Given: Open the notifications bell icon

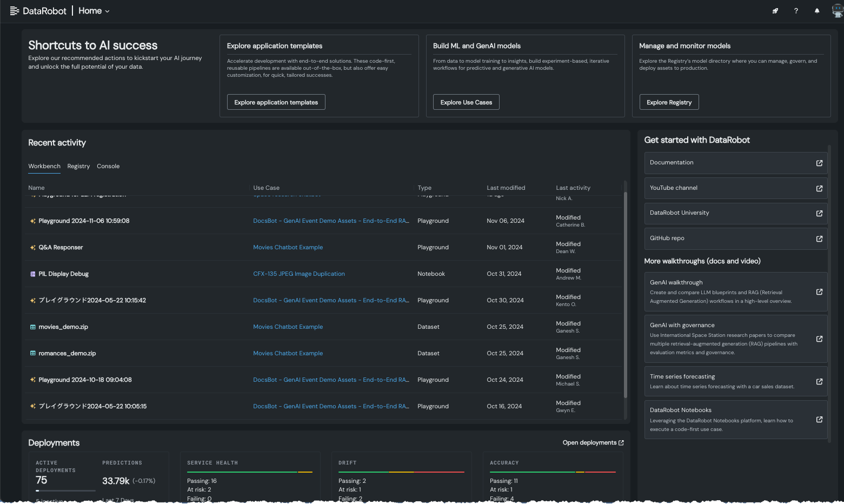Looking at the screenshot, I should (x=817, y=11).
